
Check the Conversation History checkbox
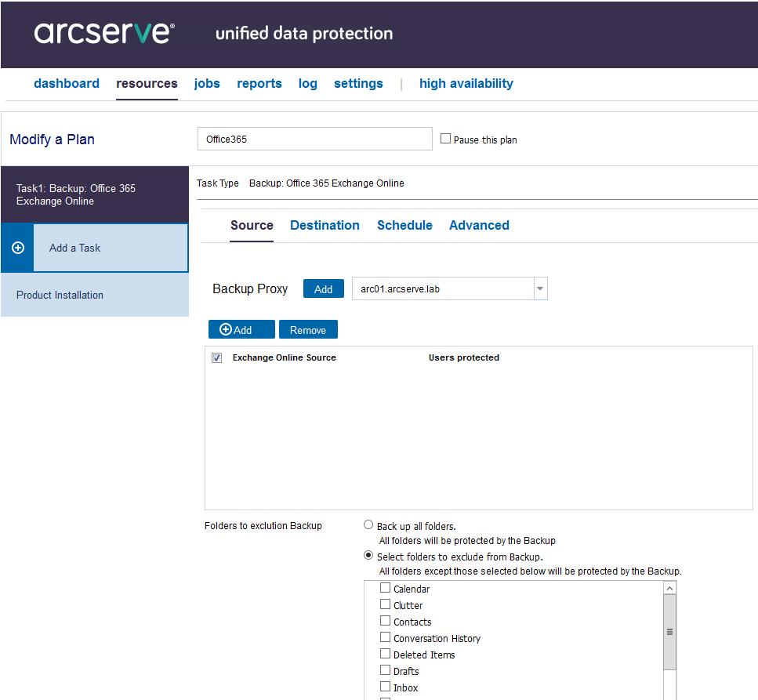coord(385,637)
